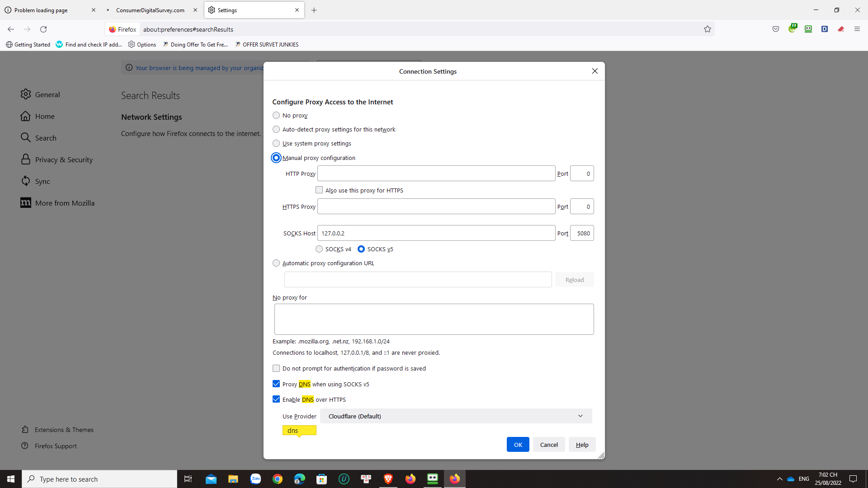Reload the current page

tap(43, 29)
